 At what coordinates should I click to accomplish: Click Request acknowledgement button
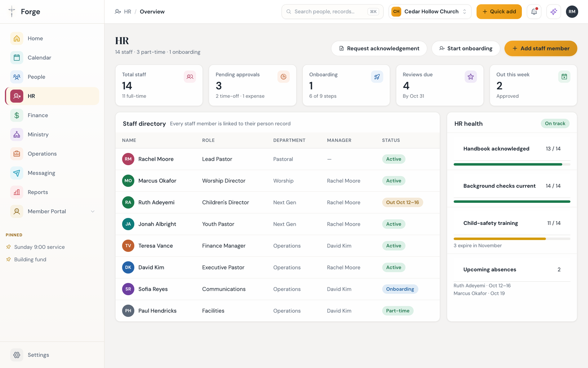(379, 48)
